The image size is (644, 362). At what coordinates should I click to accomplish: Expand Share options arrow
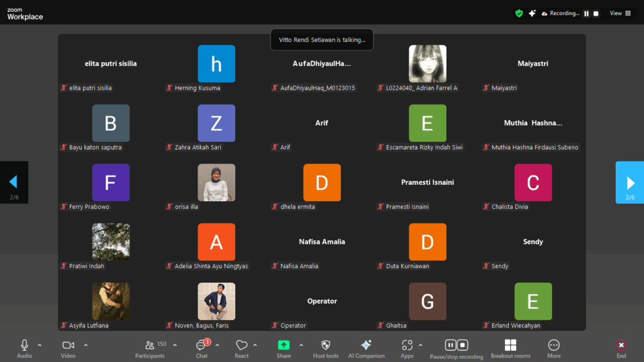click(301, 345)
